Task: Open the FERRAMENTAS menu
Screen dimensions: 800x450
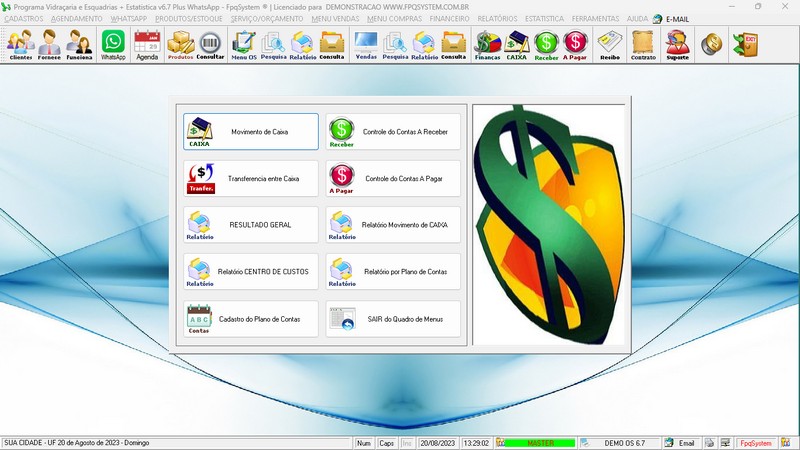Action: tap(595, 19)
